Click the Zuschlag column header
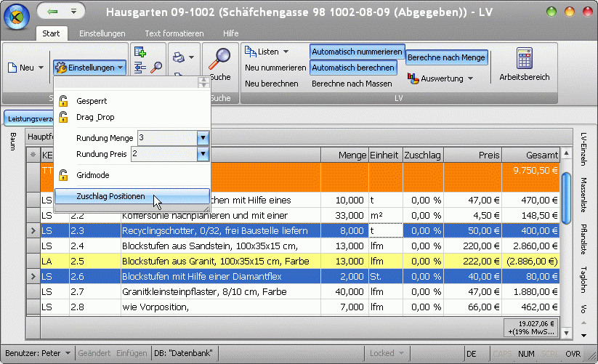This screenshot has height=364, width=598. click(x=423, y=155)
